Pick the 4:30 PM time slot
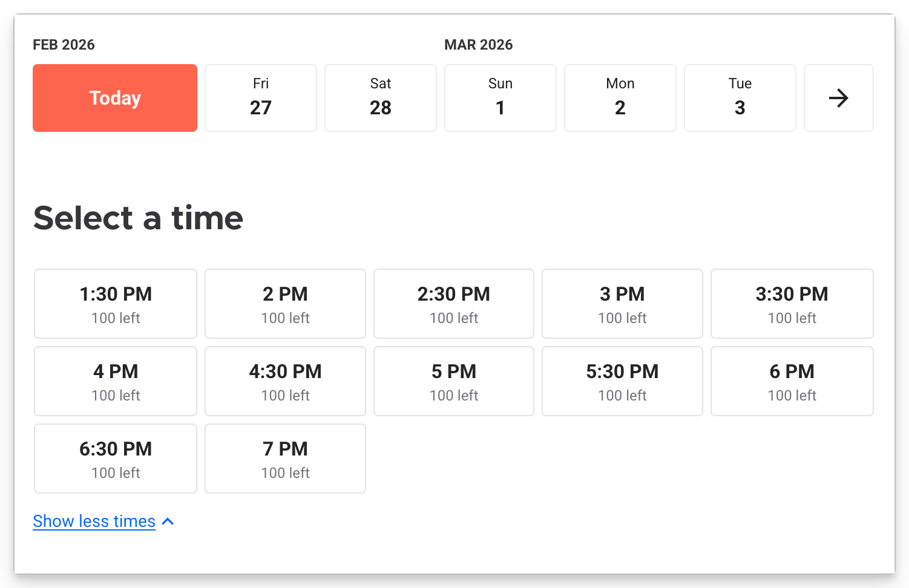 [285, 381]
